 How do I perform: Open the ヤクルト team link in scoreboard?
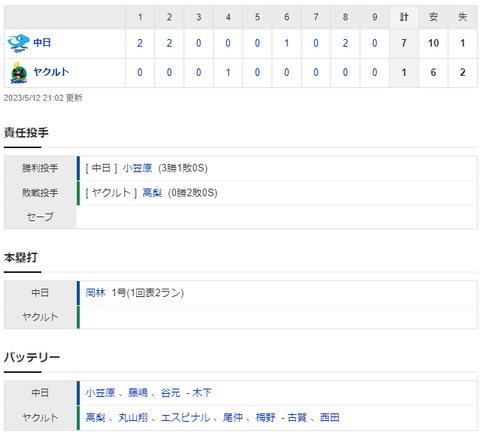(x=51, y=72)
